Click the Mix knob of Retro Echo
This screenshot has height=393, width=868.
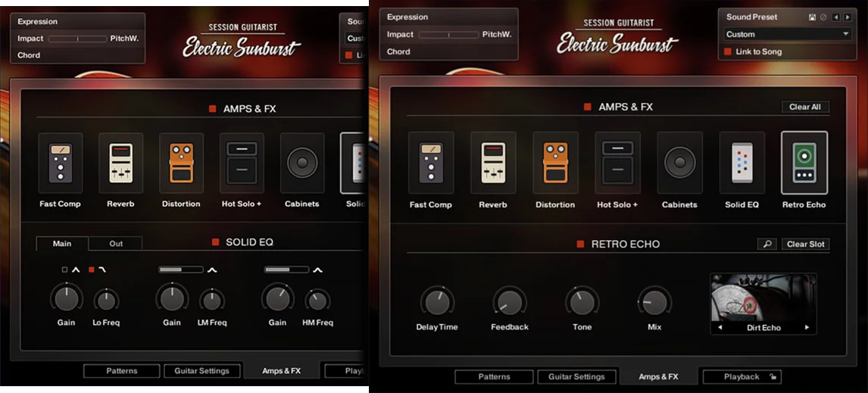point(654,303)
